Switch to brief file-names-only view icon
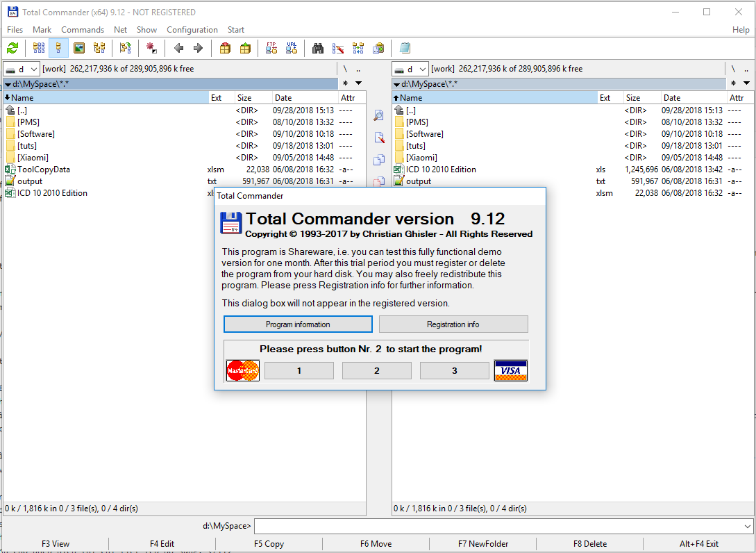 (x=39, y=48)
